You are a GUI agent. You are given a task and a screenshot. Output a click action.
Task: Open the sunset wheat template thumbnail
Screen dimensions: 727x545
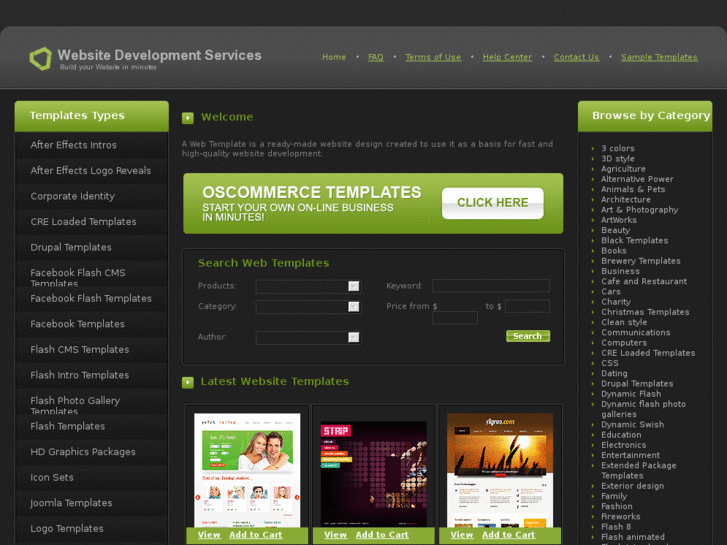(500, 470)
